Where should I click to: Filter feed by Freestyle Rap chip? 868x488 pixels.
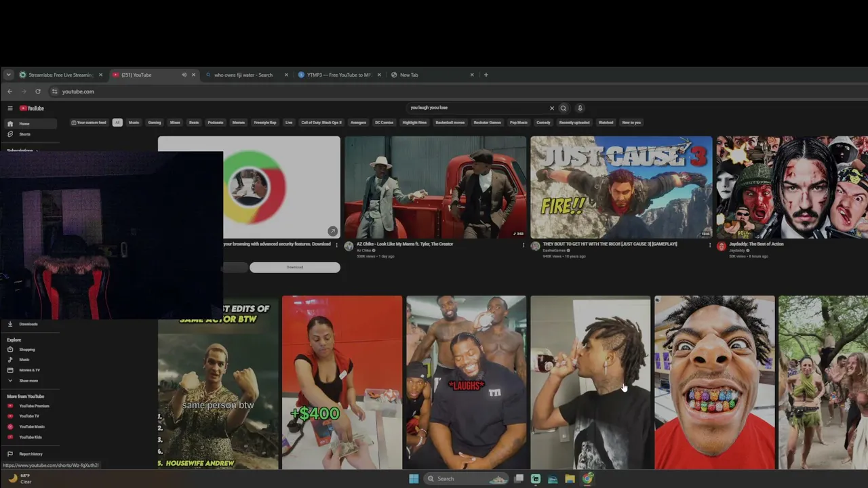(265, 123)
